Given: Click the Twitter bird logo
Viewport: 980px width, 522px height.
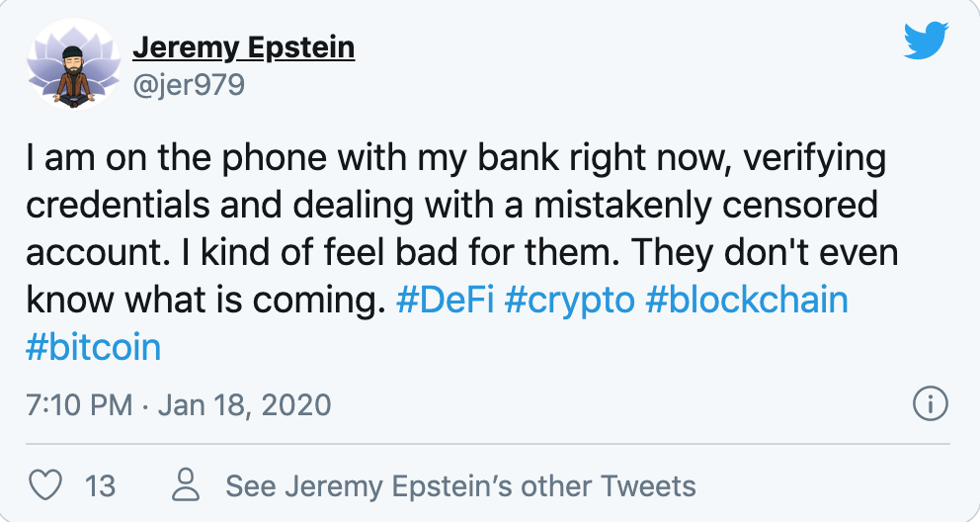Looking at the screenshot, I should 926,41.
